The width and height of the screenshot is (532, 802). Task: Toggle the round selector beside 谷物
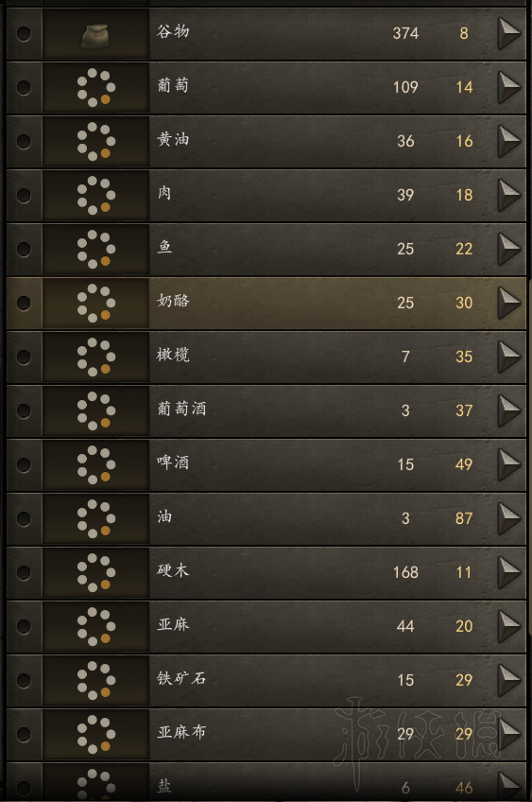pos(24,34)
